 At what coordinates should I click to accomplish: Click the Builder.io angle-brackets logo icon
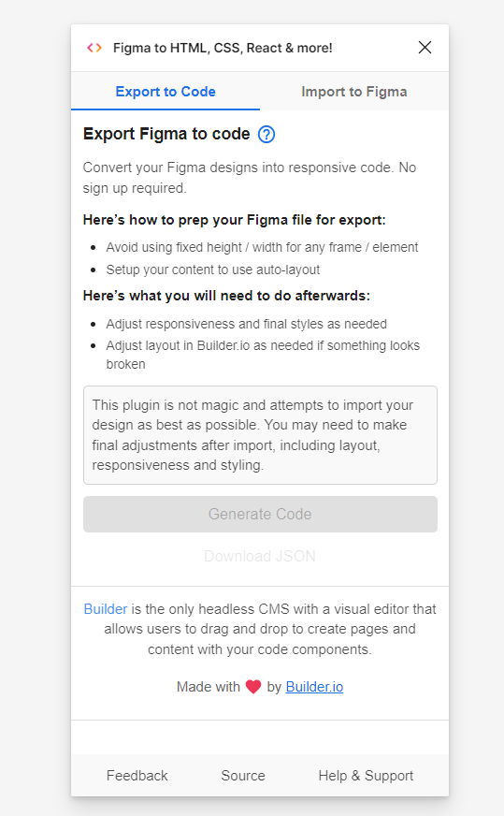click(x=94, y=48)
